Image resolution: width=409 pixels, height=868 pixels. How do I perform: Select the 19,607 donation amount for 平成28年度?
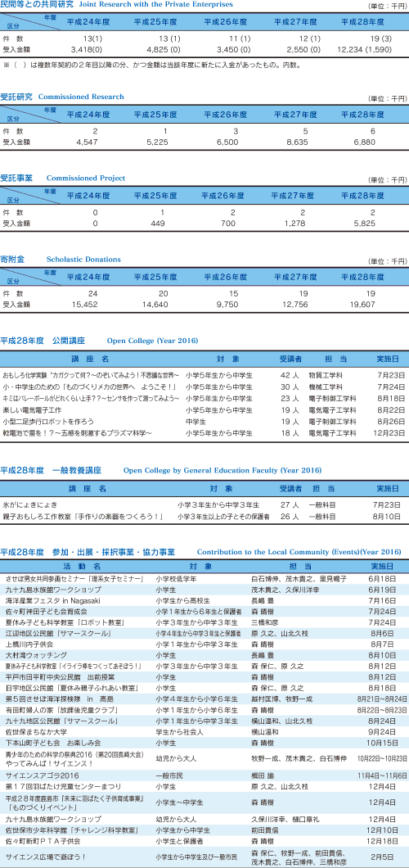click(x=361, y=305)
